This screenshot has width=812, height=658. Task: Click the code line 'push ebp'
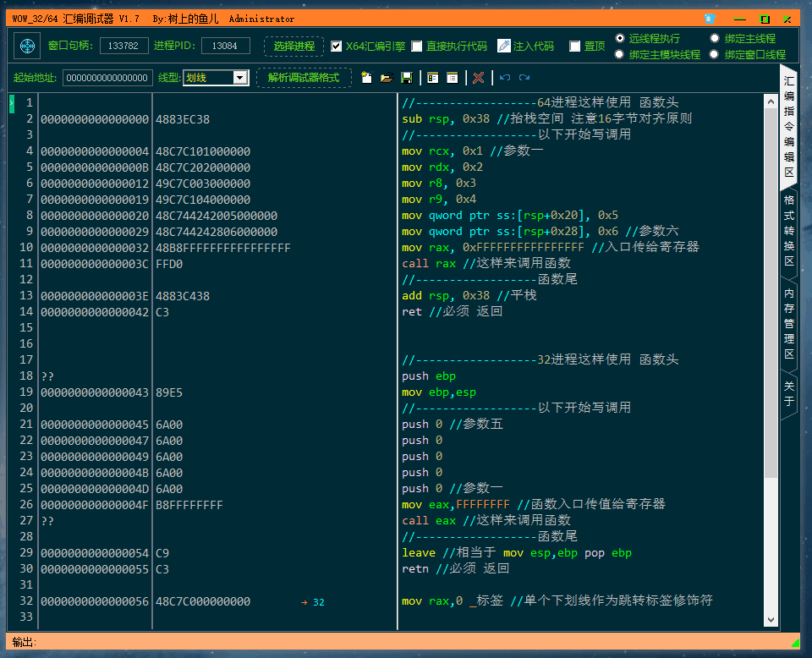click(429, 376)
